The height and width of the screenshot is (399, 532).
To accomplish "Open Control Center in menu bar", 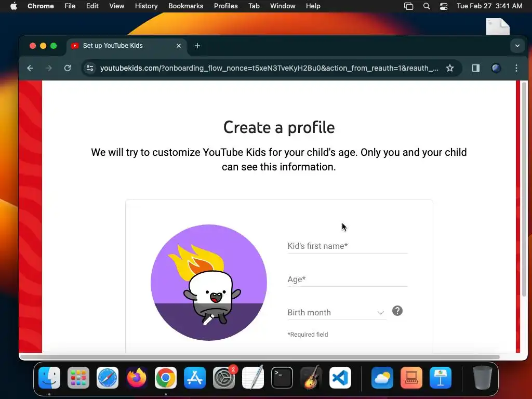I will coord(444,6).
